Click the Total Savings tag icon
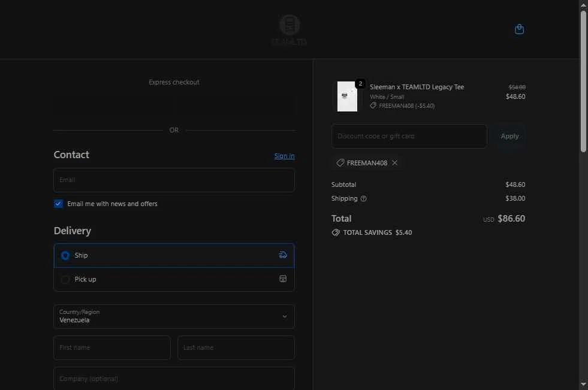Image resolution: width=588 pixels, height=390 pixels. click(x=336, y=232)
